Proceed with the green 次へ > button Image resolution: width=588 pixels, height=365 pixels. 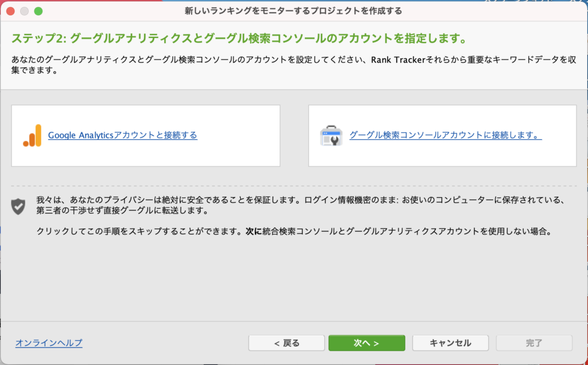pyautogui.click(x=367, y=343)
